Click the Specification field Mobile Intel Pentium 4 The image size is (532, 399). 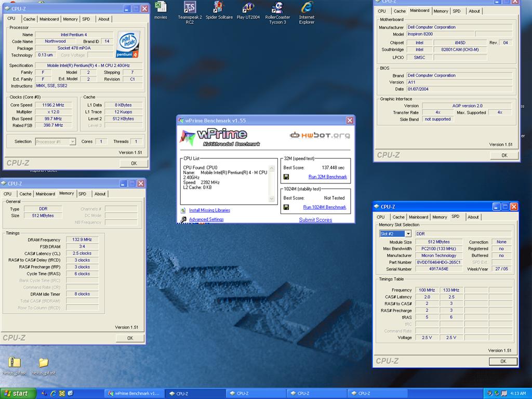(88, 65)
